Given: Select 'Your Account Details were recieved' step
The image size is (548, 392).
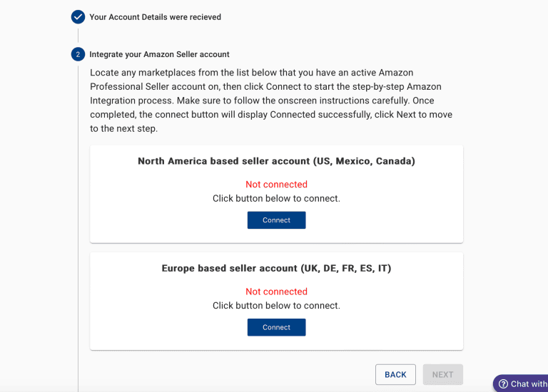Looking at the screenshot, I should coord(155,17).
